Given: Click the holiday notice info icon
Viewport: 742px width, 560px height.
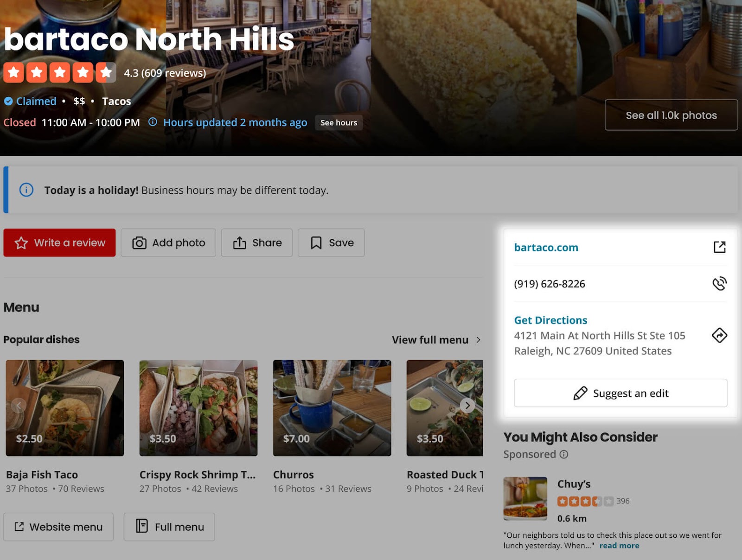Looking at the screenshot, I should coord(26,190).
